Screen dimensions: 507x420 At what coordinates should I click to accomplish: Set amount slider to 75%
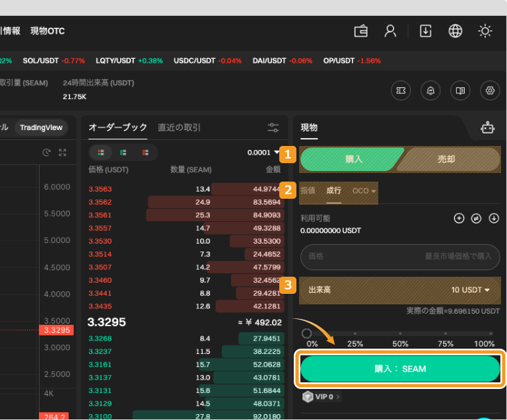[x=446, y=333]
